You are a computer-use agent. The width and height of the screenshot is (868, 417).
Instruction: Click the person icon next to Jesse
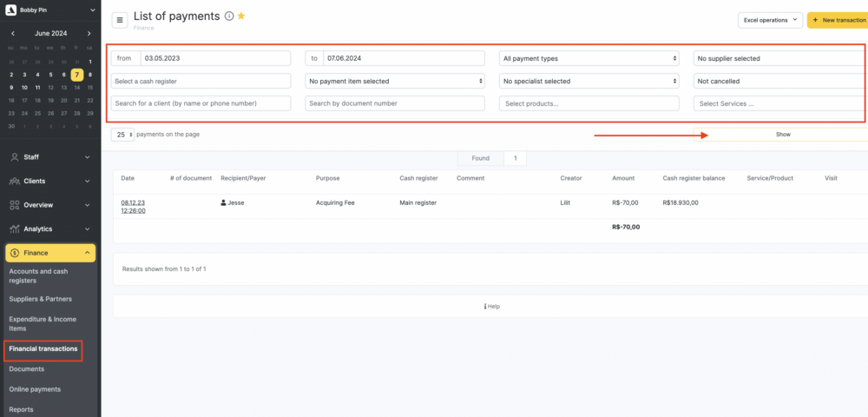tap(223, 202)
